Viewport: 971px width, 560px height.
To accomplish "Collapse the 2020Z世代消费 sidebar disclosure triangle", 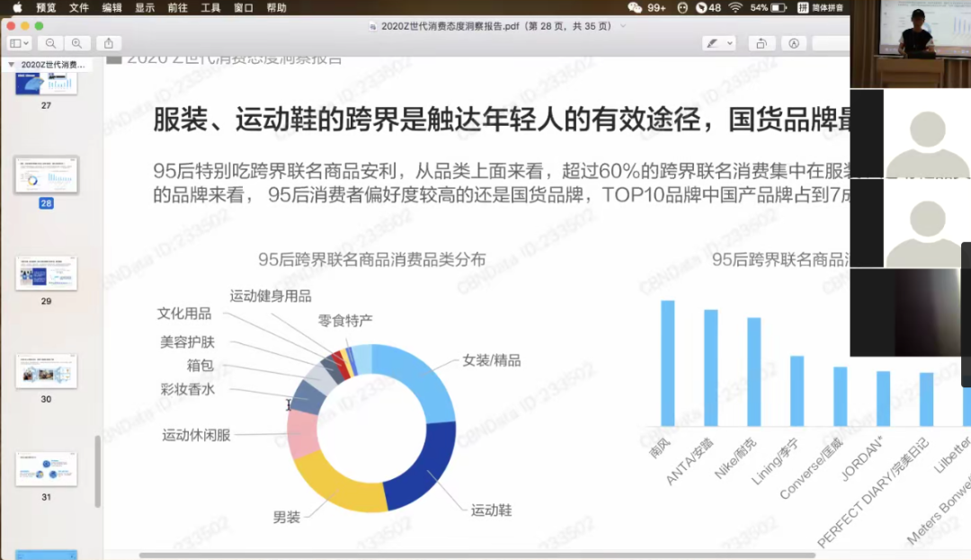I will point(11,65).
